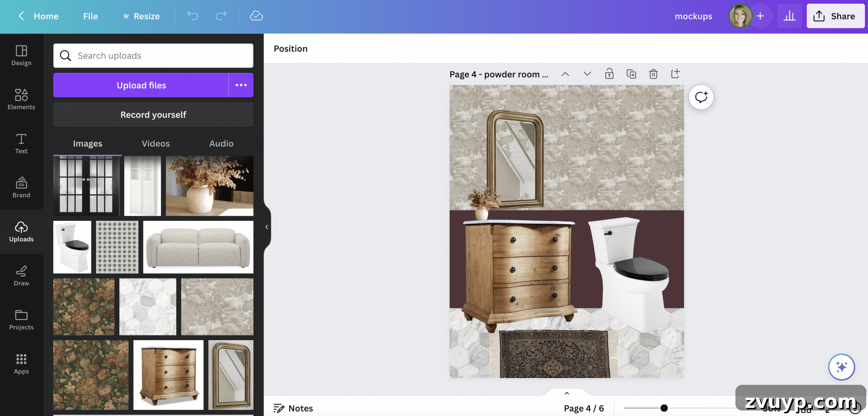Open the Uploads panel
This screenshot has width=868, height=416.
click(x=21, y=232)
